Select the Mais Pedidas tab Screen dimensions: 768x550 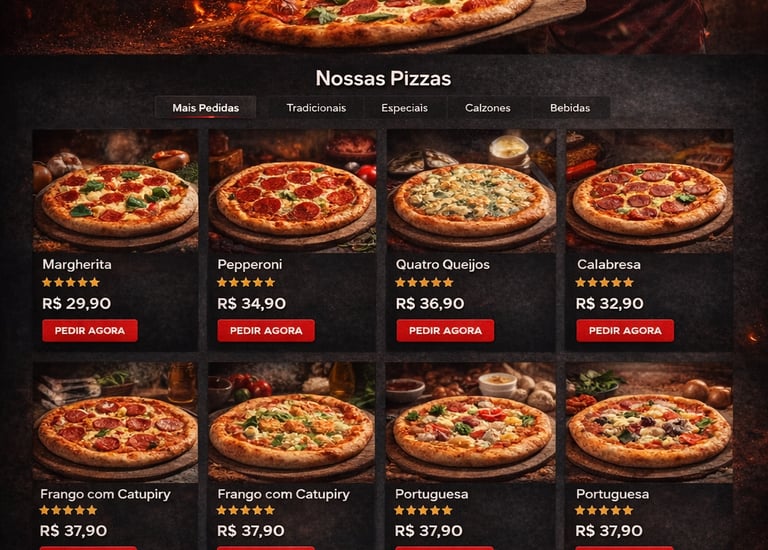206,108
